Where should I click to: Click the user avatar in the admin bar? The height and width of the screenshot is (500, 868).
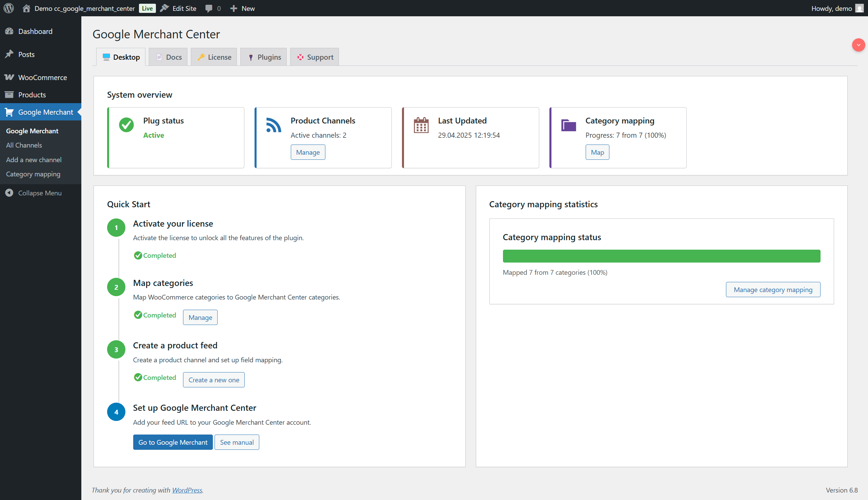click(x=859, y=8)
